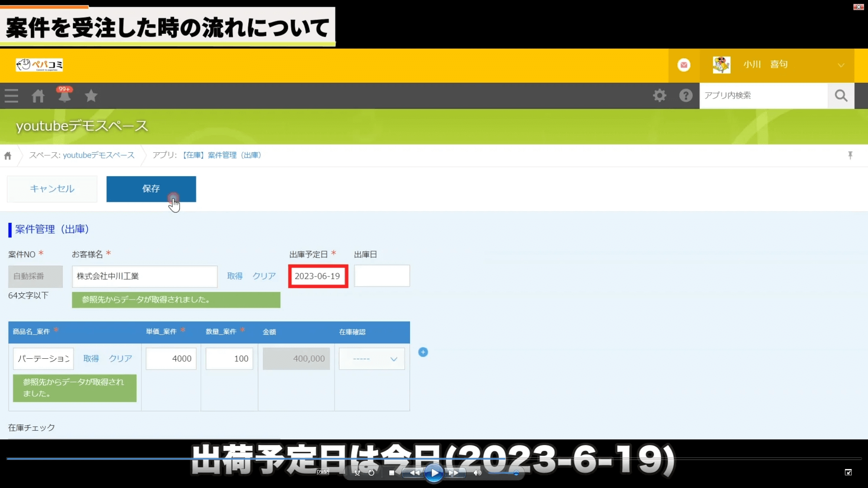Expand the 在庫確認 dropdown
The image size is (868, 488).
[372, 359]
